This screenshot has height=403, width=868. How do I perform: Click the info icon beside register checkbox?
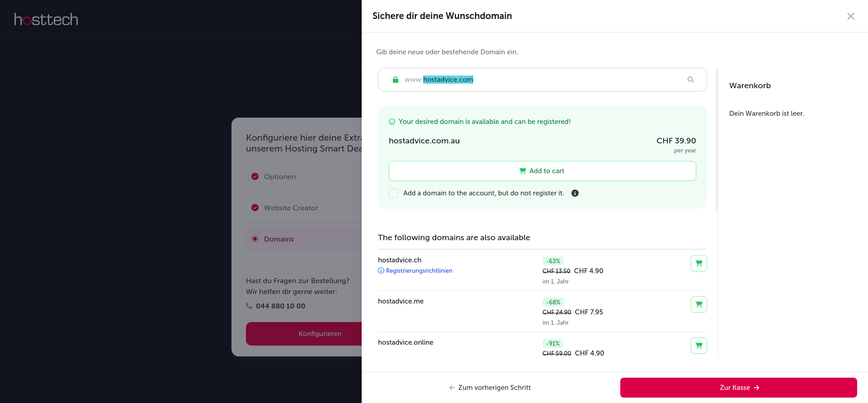575,193
